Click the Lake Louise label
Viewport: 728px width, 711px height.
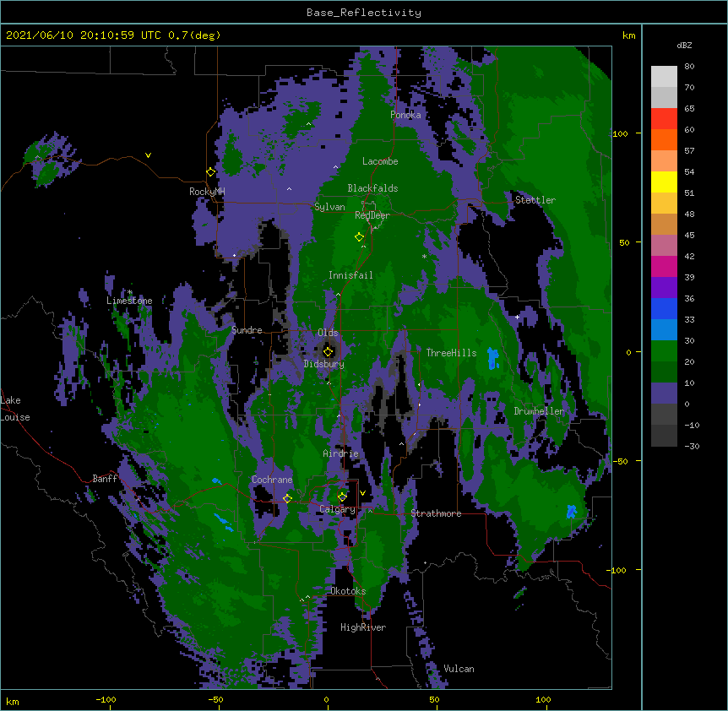click(15, 409)
